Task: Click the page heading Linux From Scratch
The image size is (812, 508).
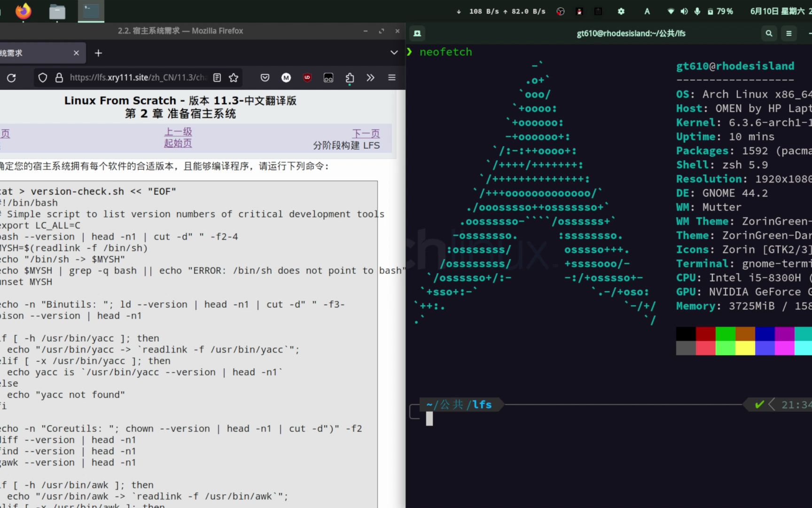Action: coord(180,101)
